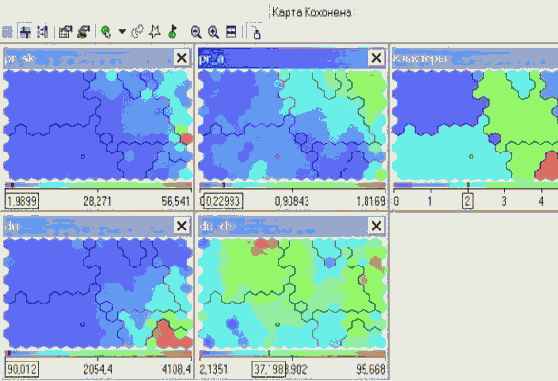Image resolution: width=558 pixels, height=381 pixels.
Task: Click the zoom in magnifier icon
Action: [x=214, y=32]
